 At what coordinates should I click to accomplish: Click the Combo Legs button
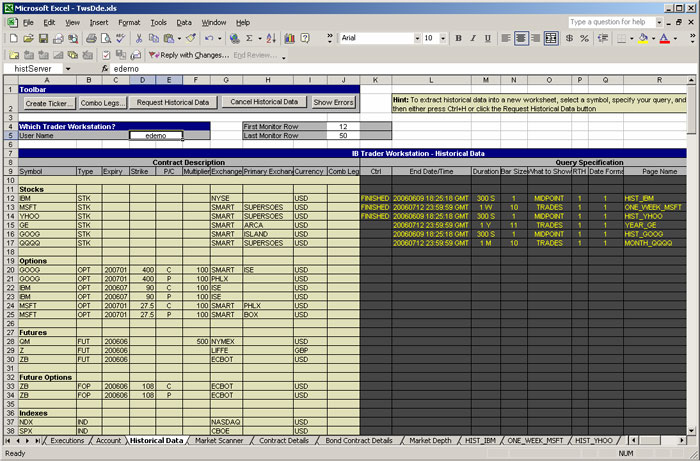pyautogui.click(x=103, y=103)
